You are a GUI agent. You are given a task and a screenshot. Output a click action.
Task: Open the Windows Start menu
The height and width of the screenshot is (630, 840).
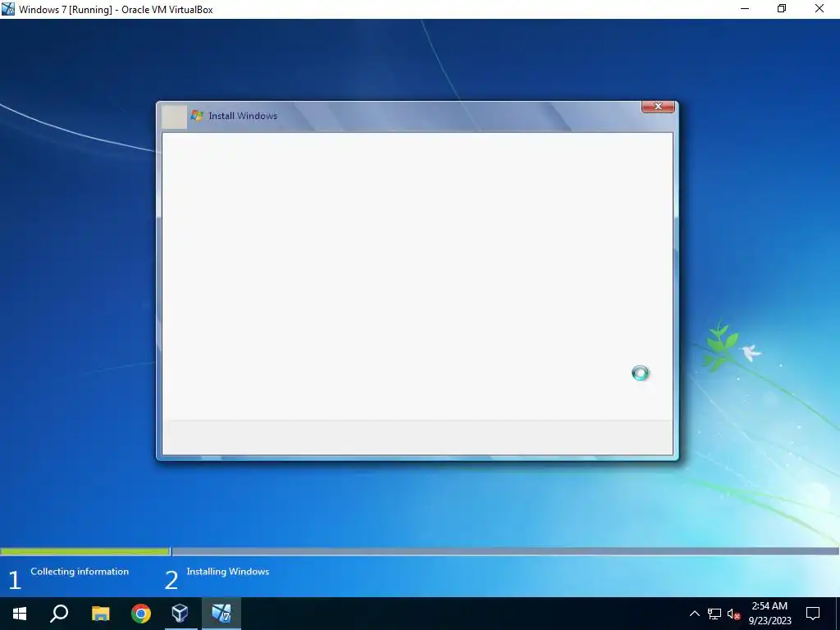(x=20, y=614)
